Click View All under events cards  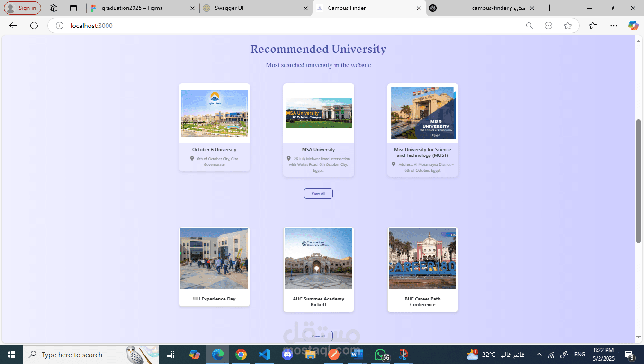[318, 336]
